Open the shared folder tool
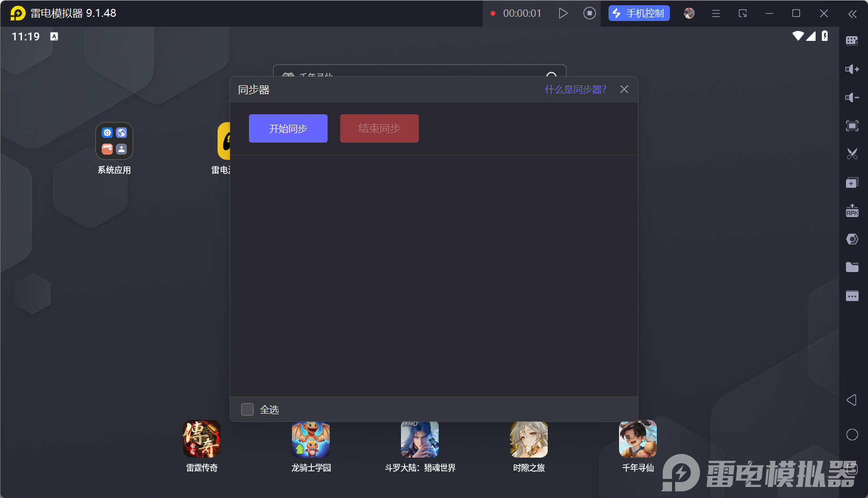This screenshot has width=868, height=498. [852, 267]
